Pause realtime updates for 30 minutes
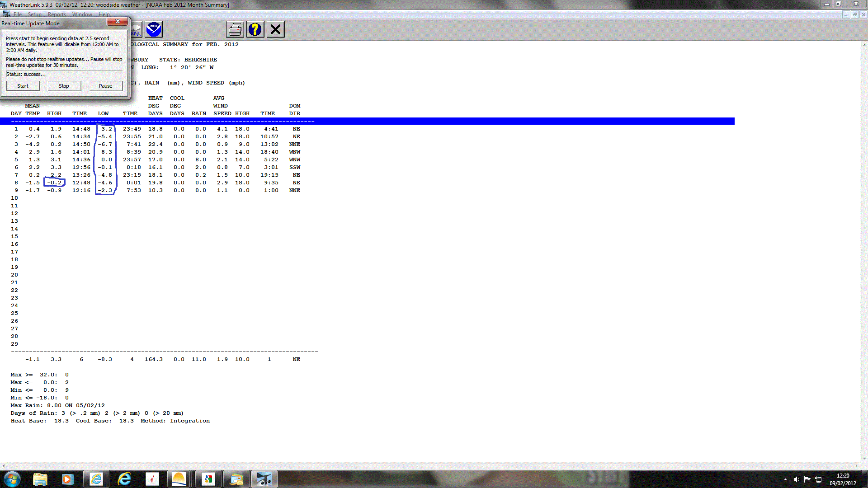The height and width of the screenshot is (488, 868). pyautogui.click(x=105, y=86)
